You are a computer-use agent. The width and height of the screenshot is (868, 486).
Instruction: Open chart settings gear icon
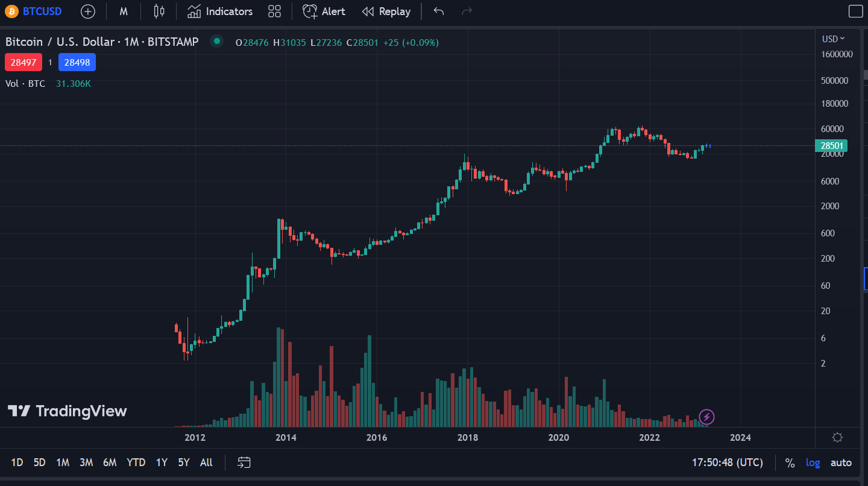tap(837, 438)
